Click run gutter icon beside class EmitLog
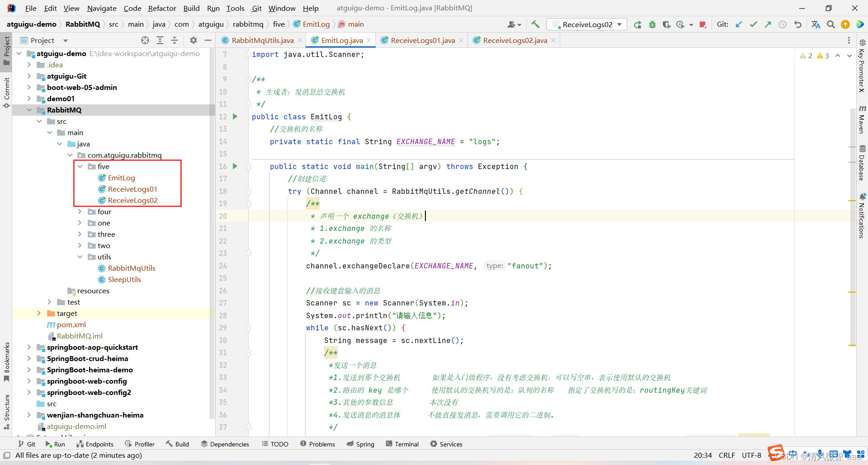The height and width of the screenshot is (465, 868). pos(235,117)
